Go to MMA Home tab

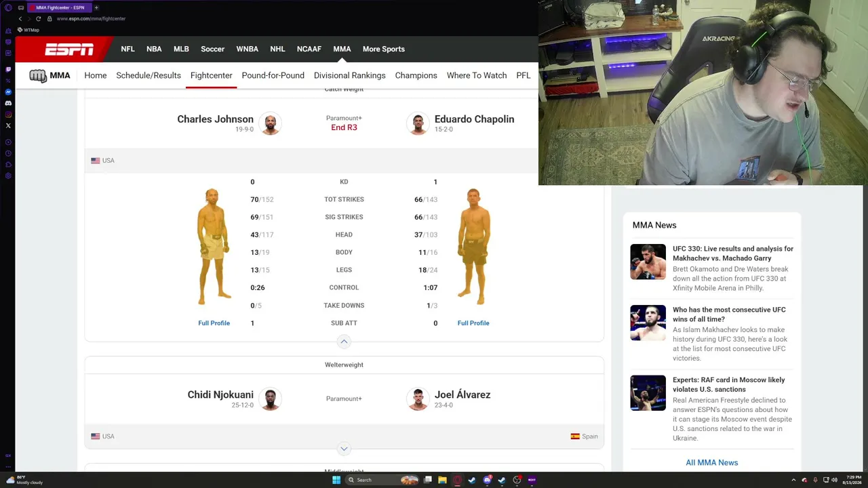click(96, 75)
